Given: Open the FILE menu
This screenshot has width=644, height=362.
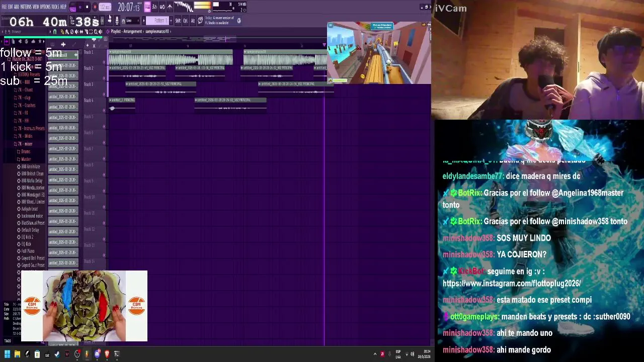Looking at the screenshot, I should (4, 7).
